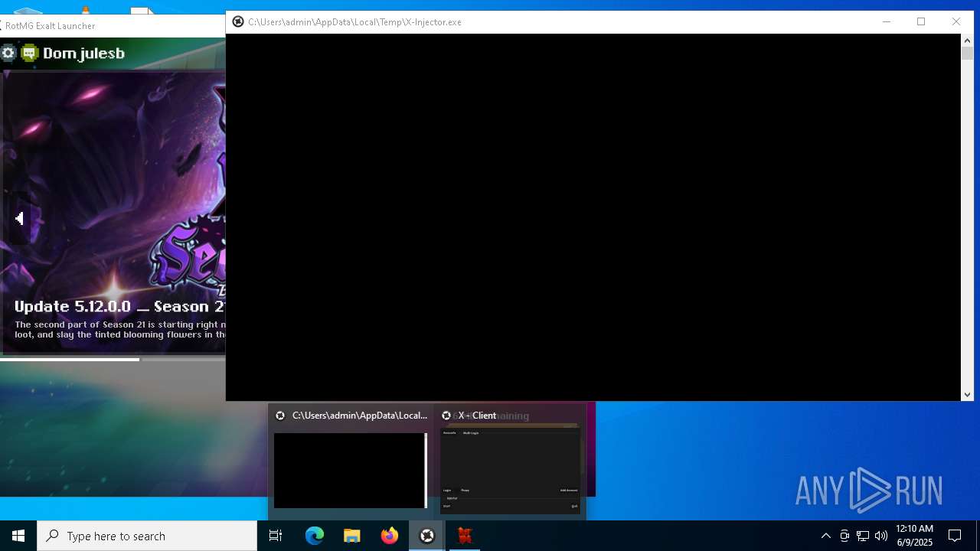Open the Windows Start menu
This screenshot has width=980, height=551.
18,536
